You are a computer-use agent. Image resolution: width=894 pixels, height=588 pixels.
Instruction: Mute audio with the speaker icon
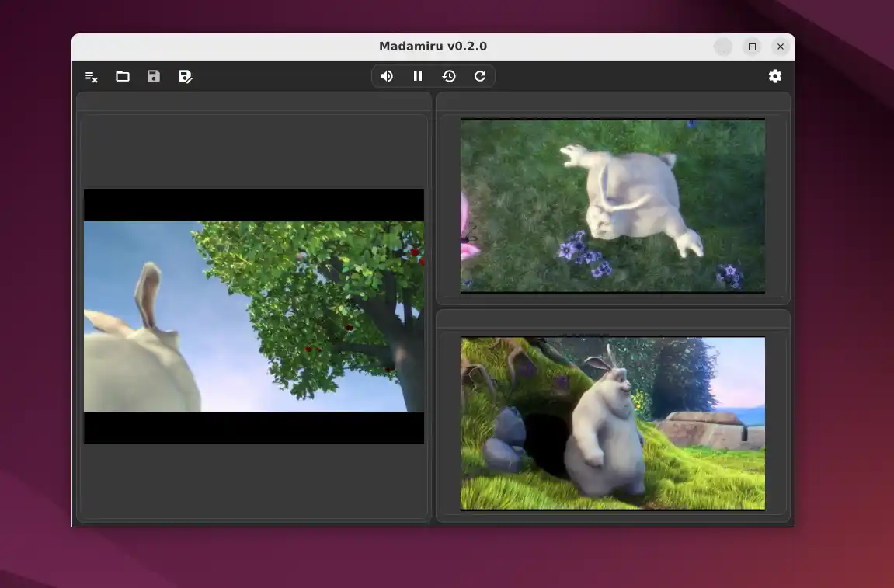coord(387,76)
